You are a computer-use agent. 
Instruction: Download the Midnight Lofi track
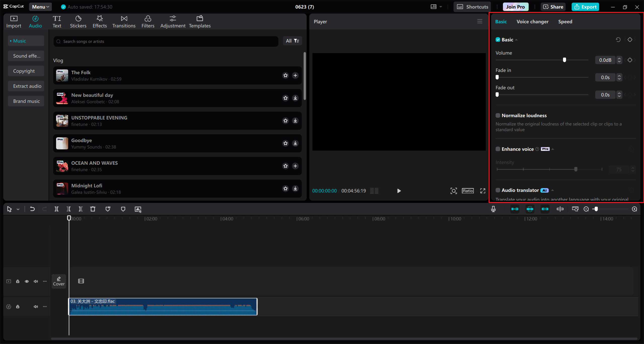[x=295, y=188]
